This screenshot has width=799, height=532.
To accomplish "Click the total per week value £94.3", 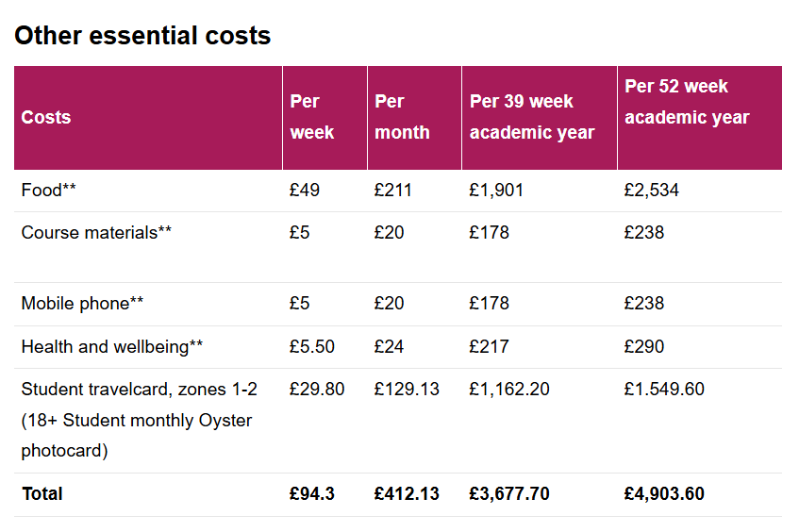I will click(x=312, y=494).
